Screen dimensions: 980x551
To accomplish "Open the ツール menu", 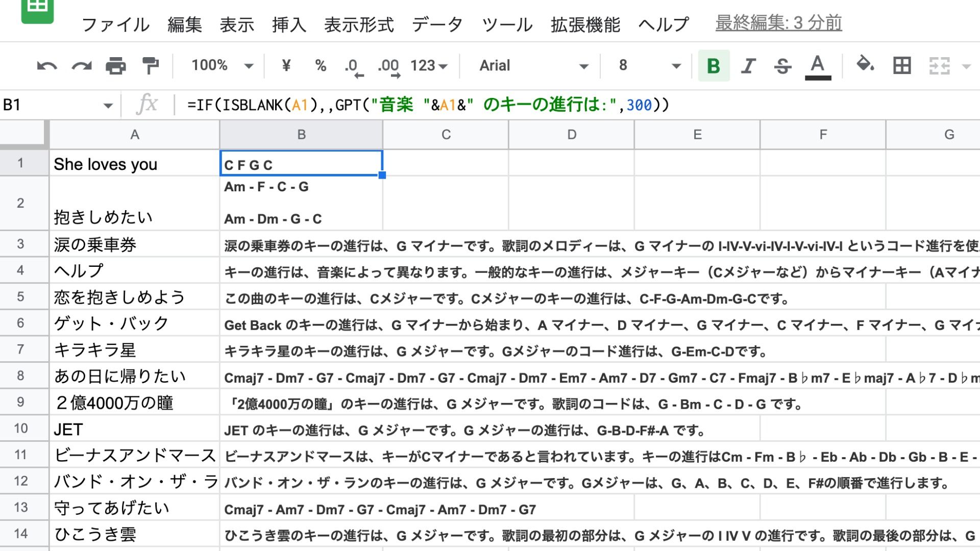I will (x=507, y=24).
